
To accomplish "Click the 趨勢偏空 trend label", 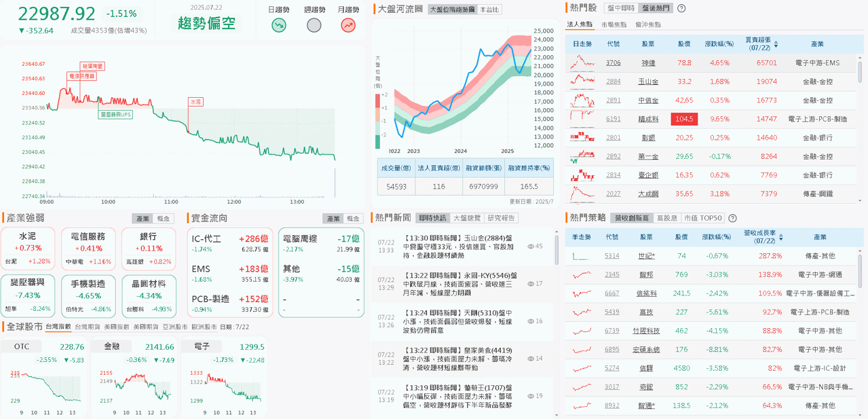I will [207, 24].
